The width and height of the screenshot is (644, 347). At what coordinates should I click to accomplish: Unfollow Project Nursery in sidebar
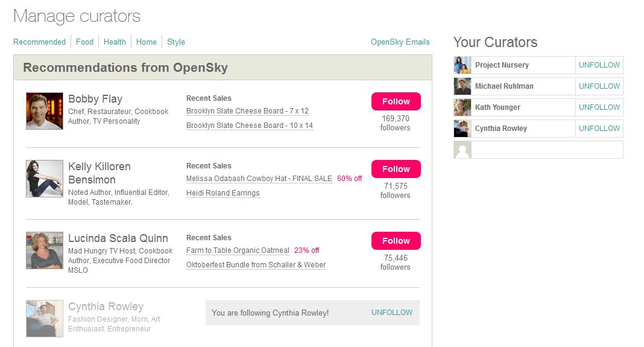599,65
